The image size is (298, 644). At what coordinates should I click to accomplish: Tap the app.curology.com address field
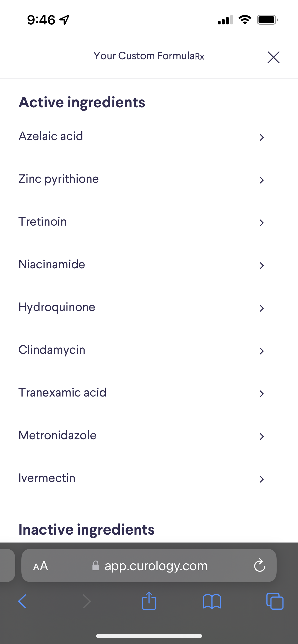click(x=156, y=566)
